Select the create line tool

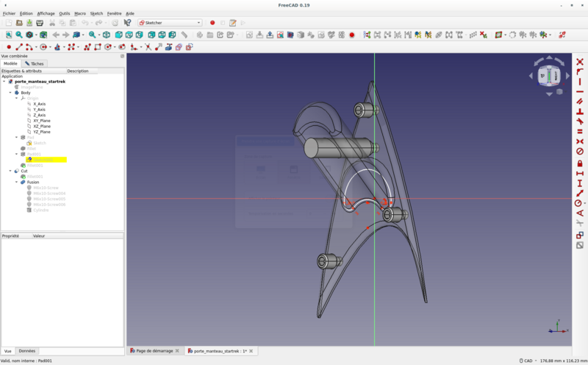point(19,47)
